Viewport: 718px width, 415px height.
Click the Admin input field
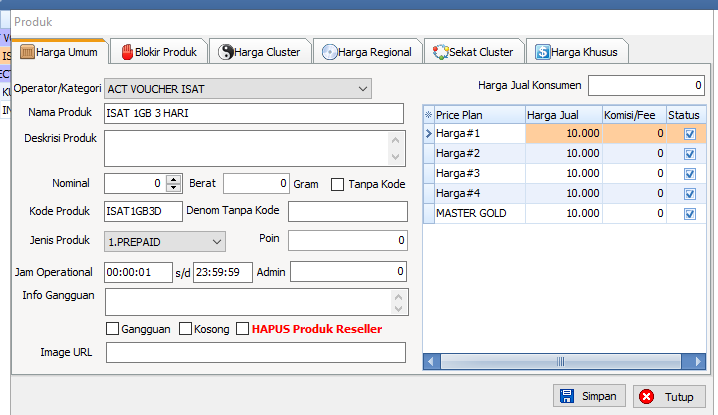click(348, 272)
